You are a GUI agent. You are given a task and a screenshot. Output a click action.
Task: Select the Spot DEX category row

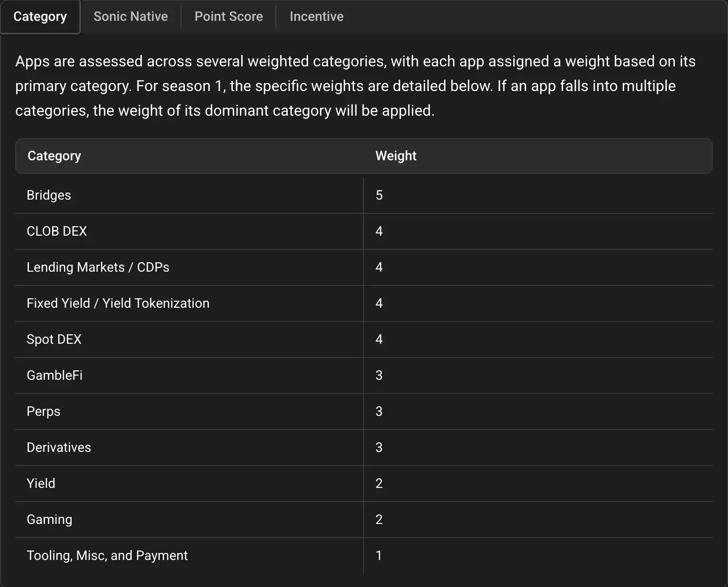tap(54, 339)
